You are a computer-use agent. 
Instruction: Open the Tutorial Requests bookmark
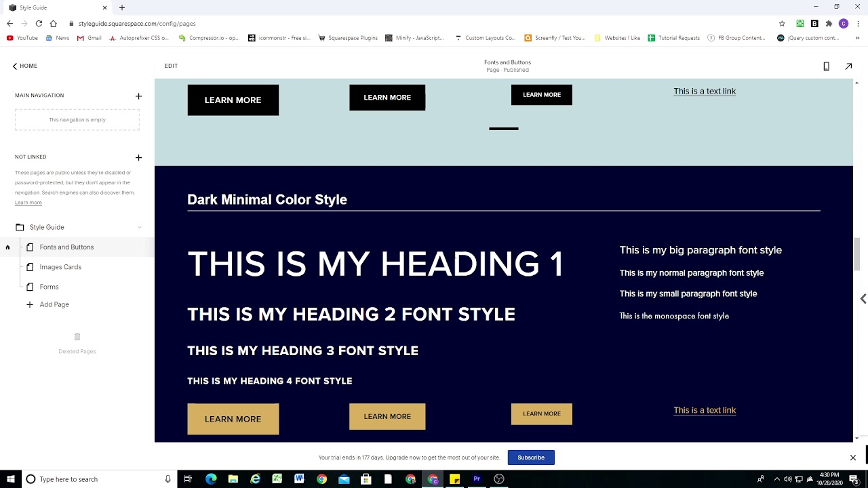pos(673,38)
